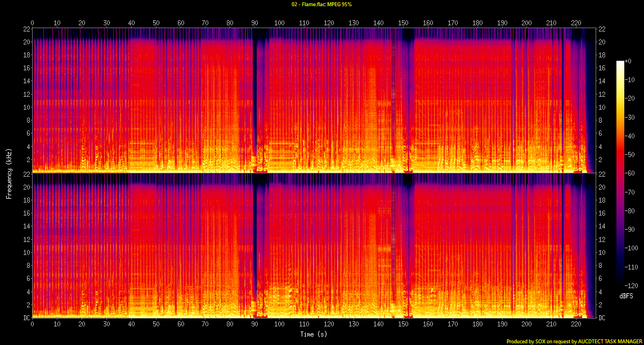The image size is (644, 345).
Task: Click the upper channel's right-axis 10 kHz label
Action: tap(601, 107)
